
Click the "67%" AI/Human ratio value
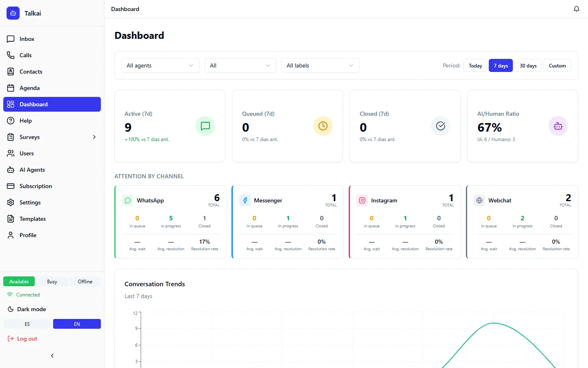point(490,128)
